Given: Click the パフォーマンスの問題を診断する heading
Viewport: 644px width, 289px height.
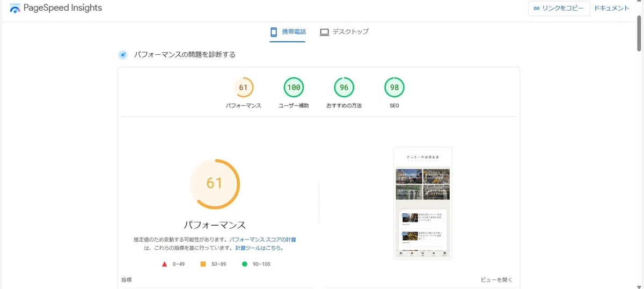Looking at the screenshot, I should 185,55.
